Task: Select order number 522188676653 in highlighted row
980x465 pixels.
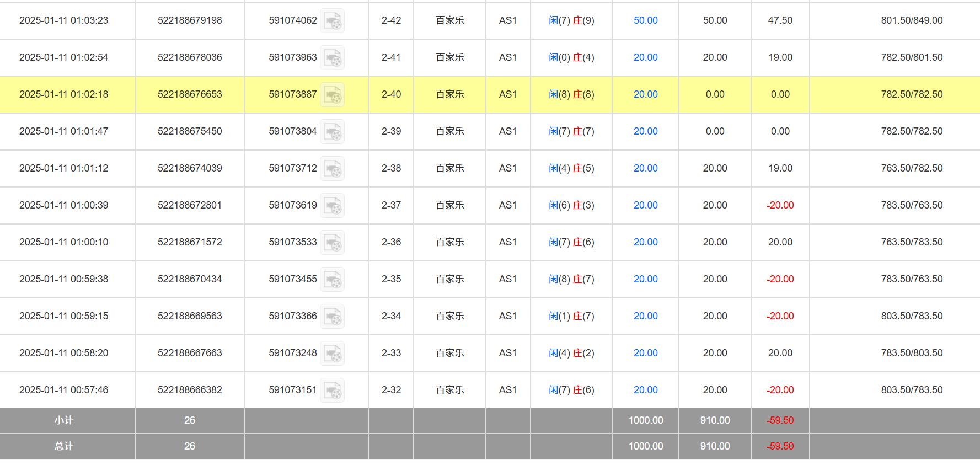Action: pos(190,94)
